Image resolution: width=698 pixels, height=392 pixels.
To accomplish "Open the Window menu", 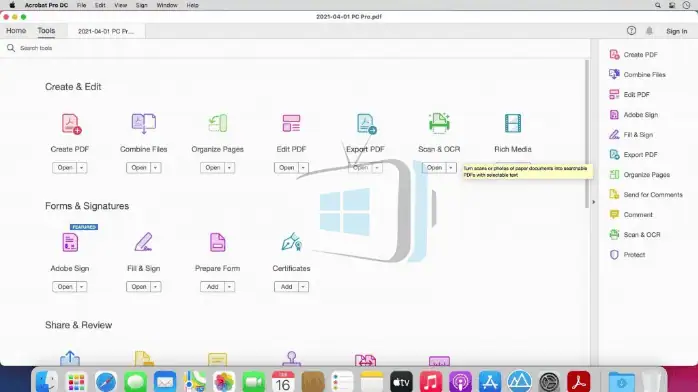I will click(x=167, y=5).
